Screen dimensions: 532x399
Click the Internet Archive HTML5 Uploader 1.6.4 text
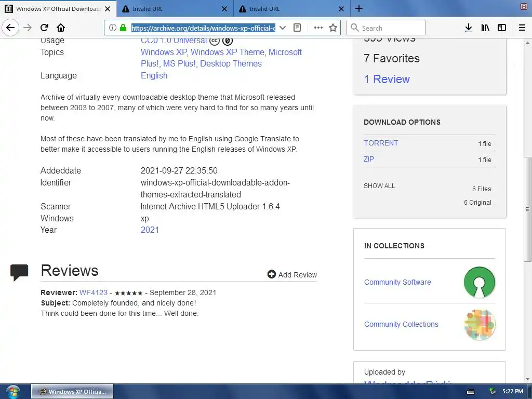pyautogui.click(x=210, y=207)
